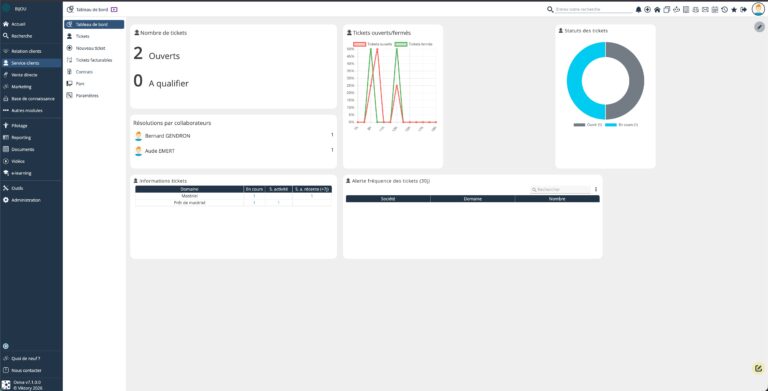Image resolution: width=768 pixels, height=391 pixels.
Task: Open the notifications bell icon
Action: coord(638,9)
